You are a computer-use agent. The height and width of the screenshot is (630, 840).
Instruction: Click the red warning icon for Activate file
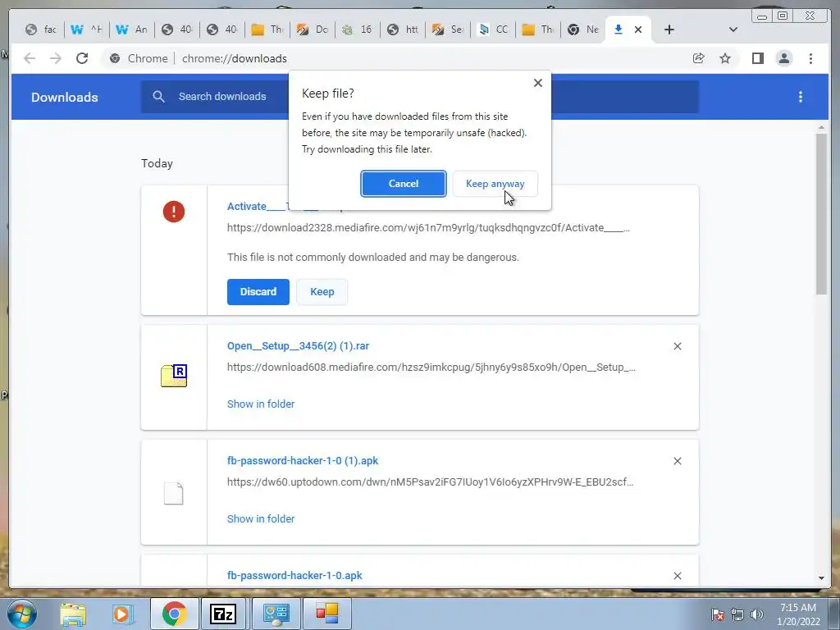click(x=174, y=212)
